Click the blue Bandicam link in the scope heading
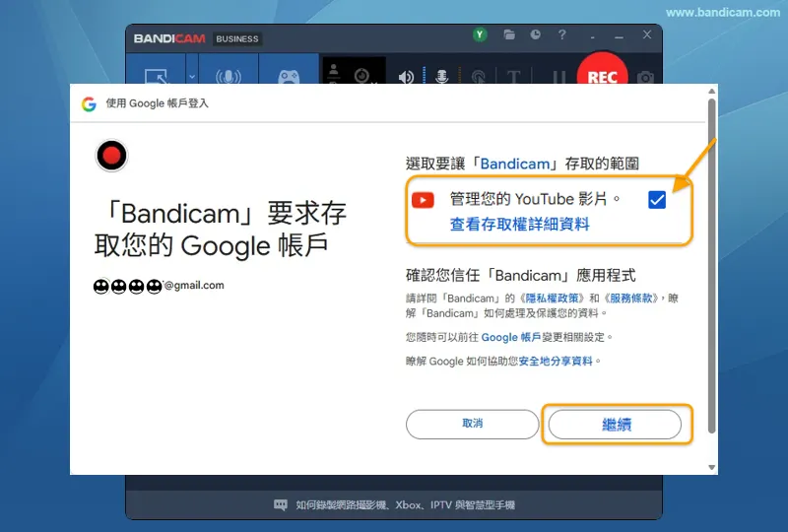788x532 pixels. point(515,164)
